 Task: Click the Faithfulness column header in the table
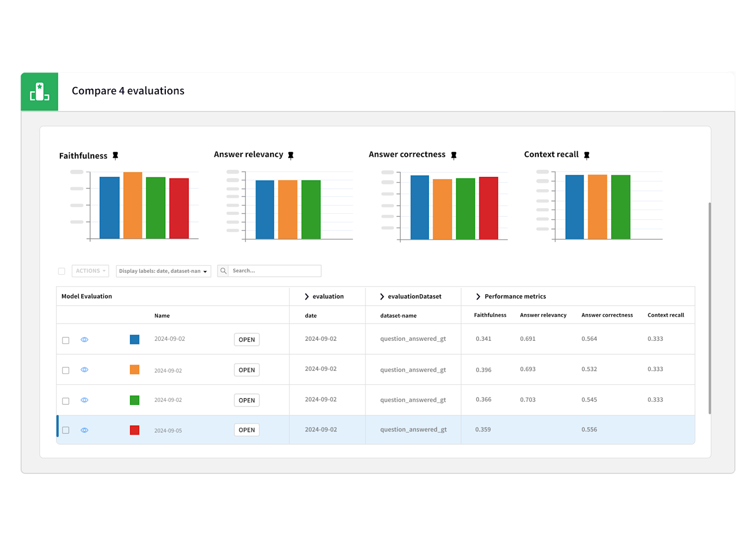pyautogui.click(x=490, y=315)
